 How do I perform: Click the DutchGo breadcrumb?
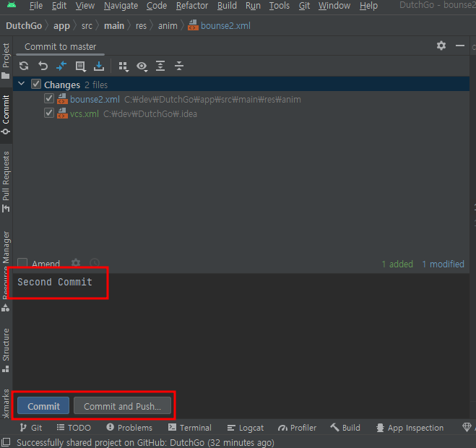[x=24, y=25]
